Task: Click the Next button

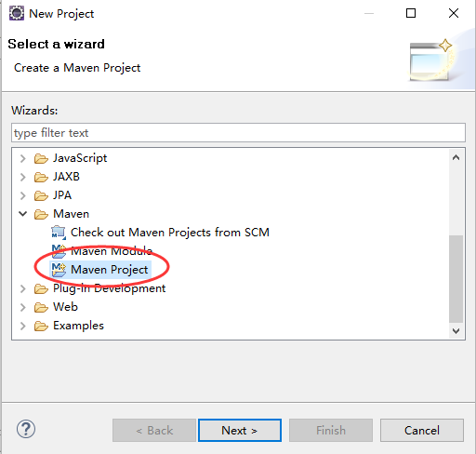Action: 240,431
